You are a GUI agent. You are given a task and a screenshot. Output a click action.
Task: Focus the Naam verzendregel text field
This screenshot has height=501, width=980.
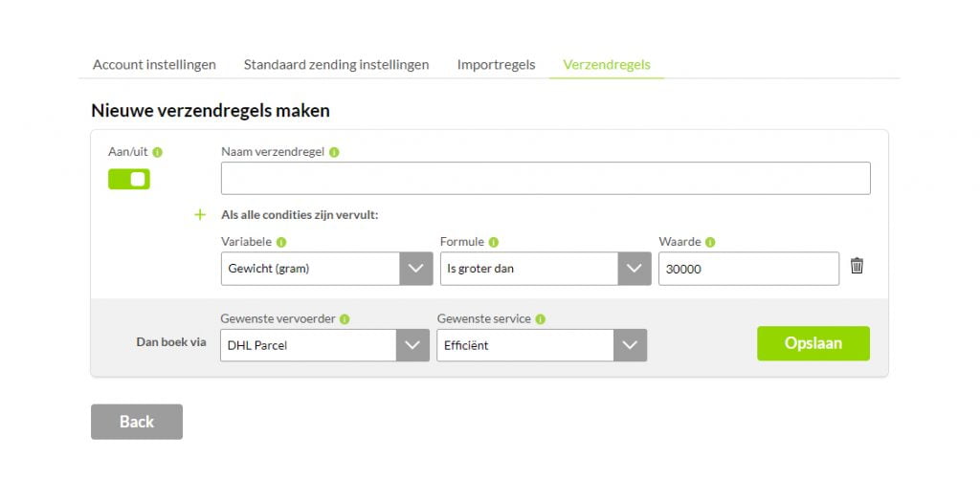tap(546, 179)
